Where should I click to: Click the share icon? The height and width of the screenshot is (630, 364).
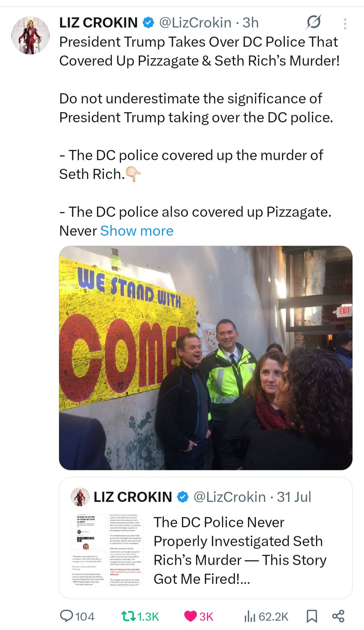[338, 616]
